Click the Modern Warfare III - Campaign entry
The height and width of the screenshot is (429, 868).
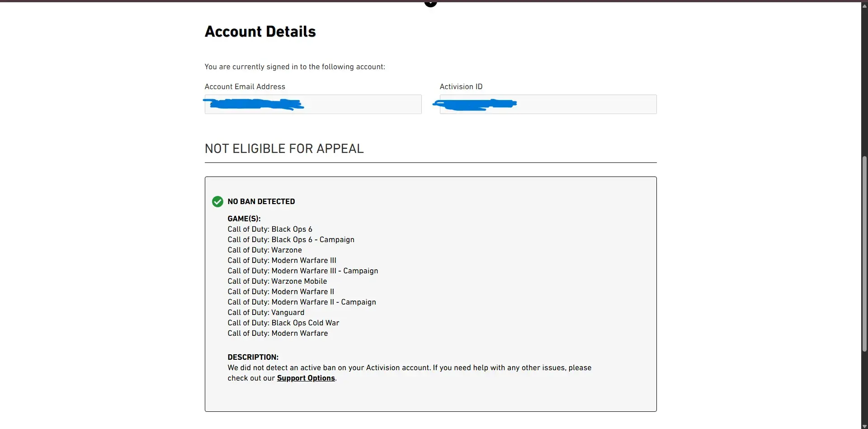click(302, 271)
